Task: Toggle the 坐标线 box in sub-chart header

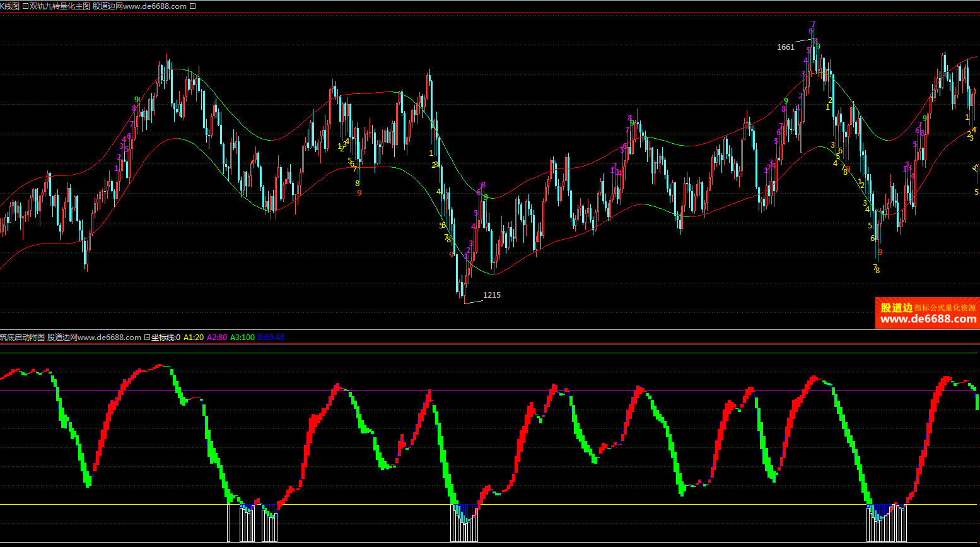Action: (147, 338)
